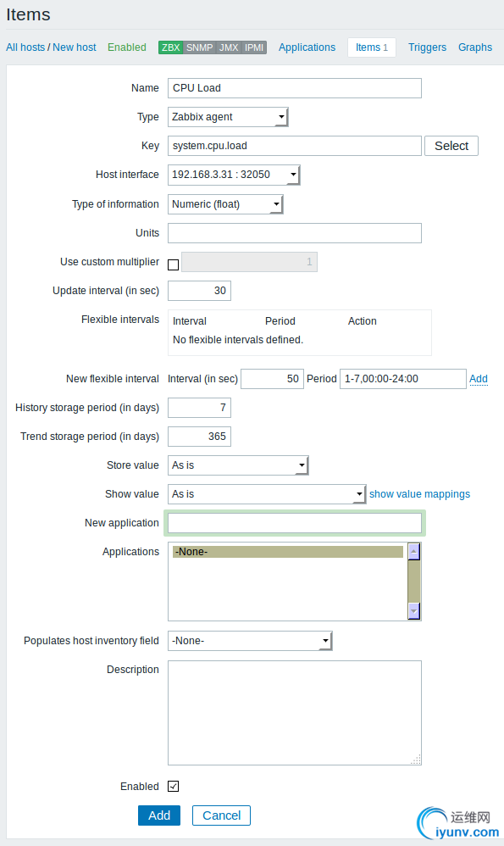
Task: Go to the Graphs tab
Action: pyautogui.click(x=475, y=47)
